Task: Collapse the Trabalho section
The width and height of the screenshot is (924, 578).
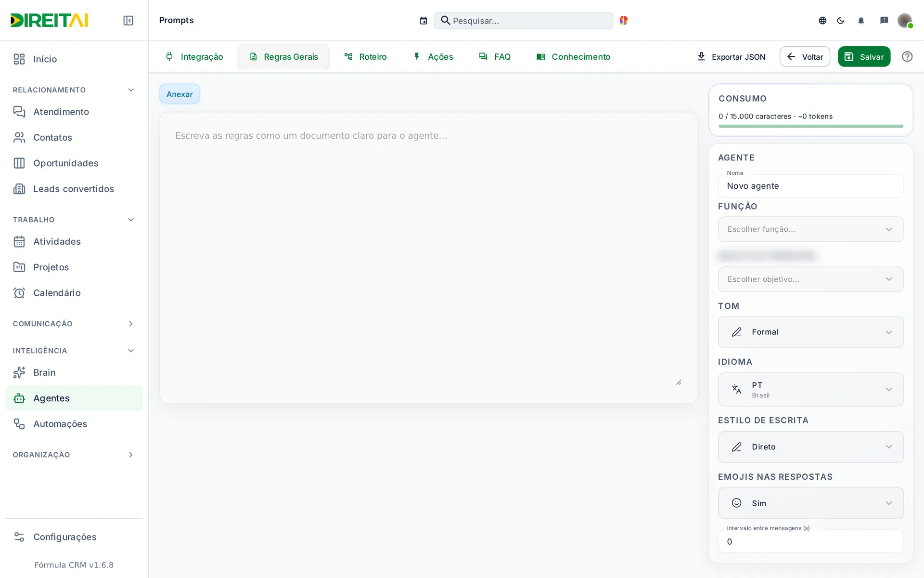Action: 74,220
